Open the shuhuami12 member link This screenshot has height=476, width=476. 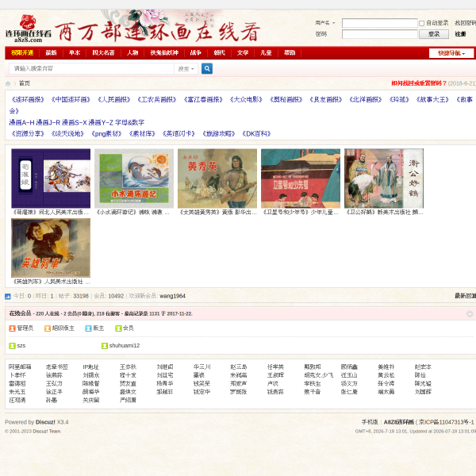click(125, 346)
